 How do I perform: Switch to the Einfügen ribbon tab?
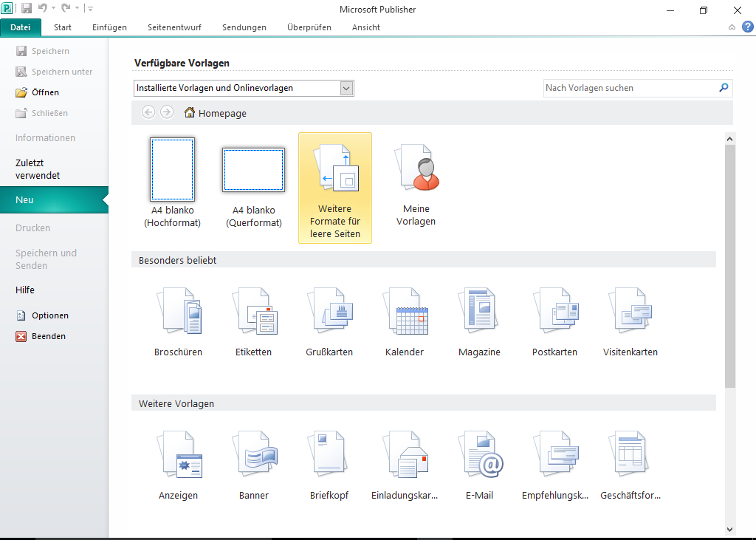click(109, 27)
